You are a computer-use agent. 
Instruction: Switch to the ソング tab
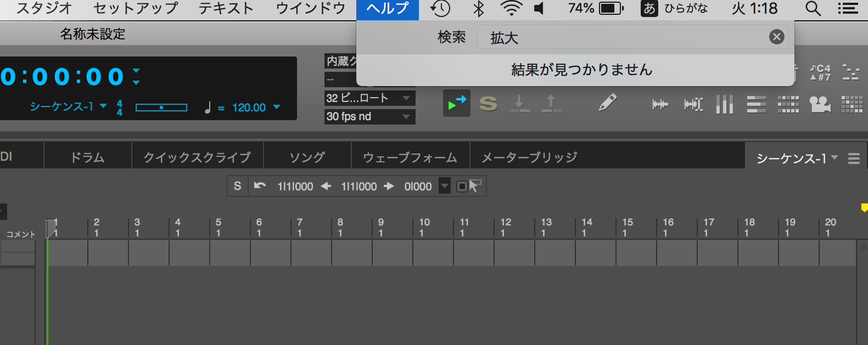tap(307, 157)
